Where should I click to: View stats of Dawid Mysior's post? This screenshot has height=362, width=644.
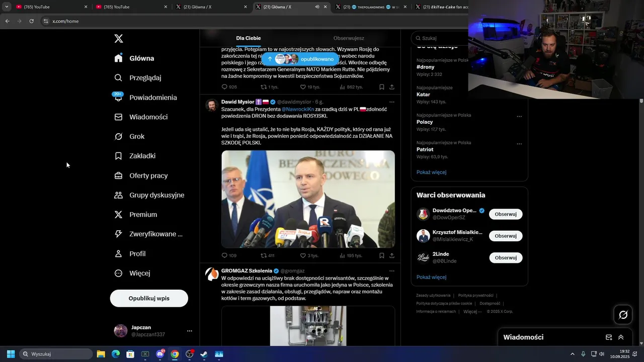(x=351, y=255)
